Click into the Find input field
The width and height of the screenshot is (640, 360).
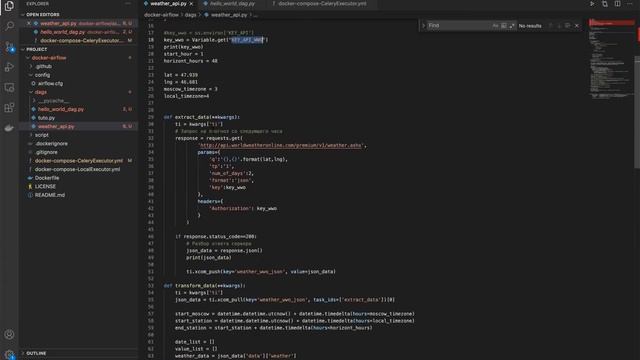coord(458,26)
